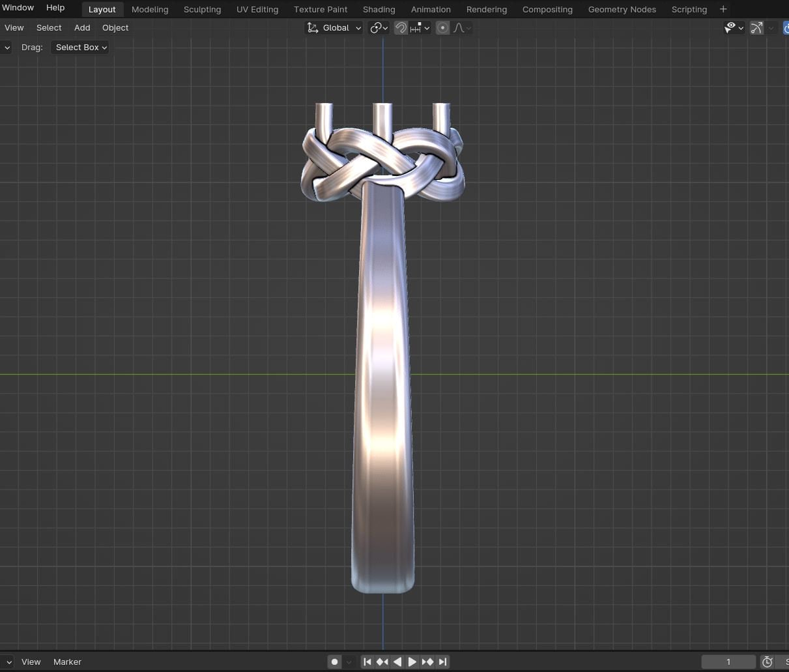Open the auto keyframing options dropdown
The height and width of the screenshot is (672, 789).
(349, 662)
